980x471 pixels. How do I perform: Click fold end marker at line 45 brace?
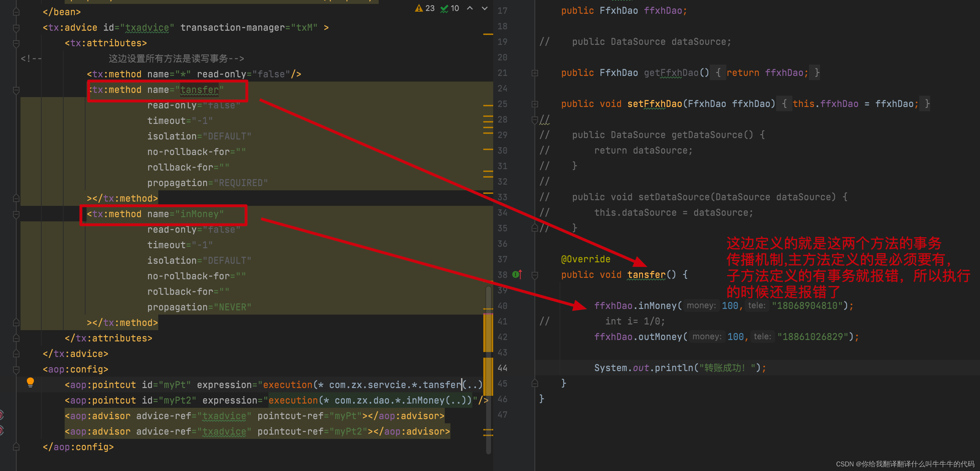point(535,383)
